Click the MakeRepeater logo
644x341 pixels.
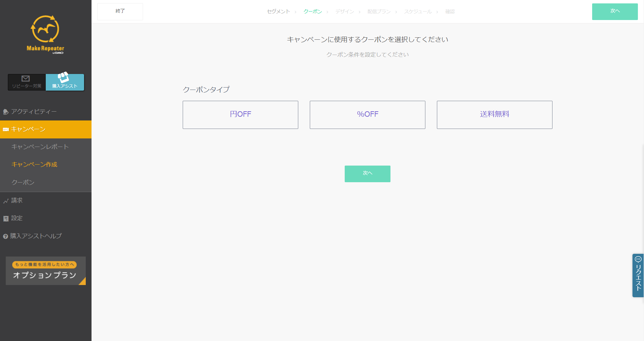coord(45,35)
